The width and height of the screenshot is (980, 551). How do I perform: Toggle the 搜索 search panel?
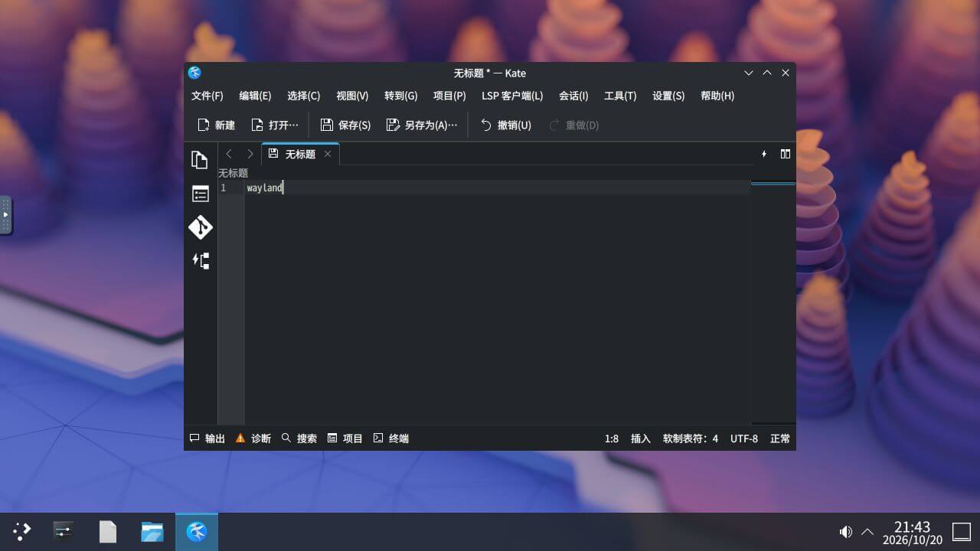coord(299,439)
